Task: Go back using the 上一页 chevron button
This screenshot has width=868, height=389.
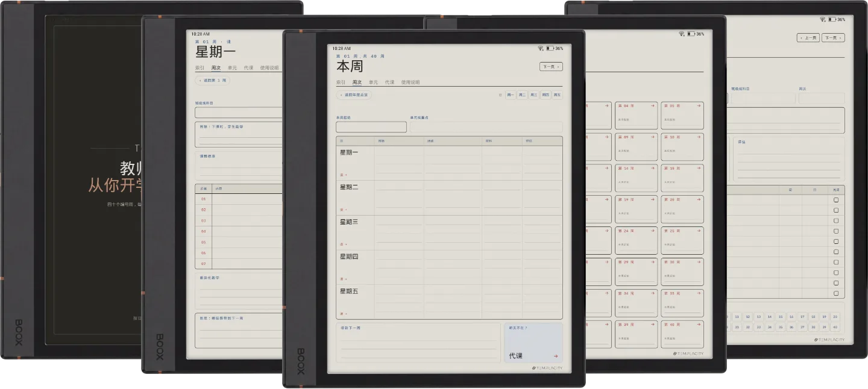Action: point(808,37)
